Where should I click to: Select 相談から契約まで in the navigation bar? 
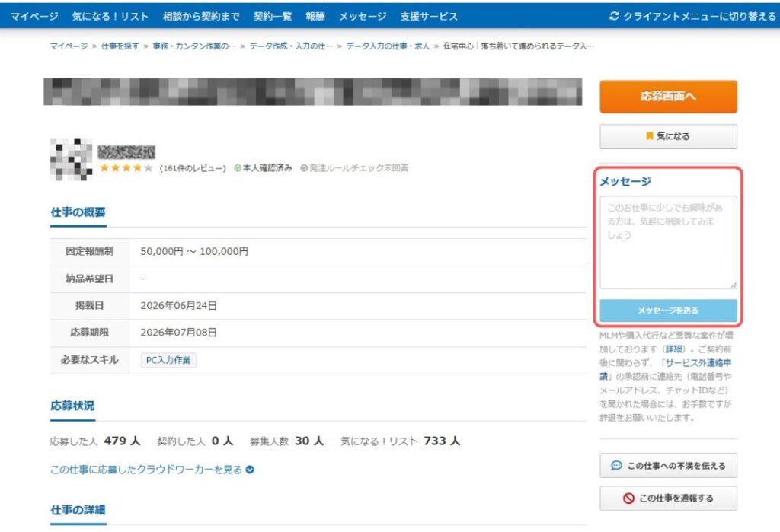201,17
